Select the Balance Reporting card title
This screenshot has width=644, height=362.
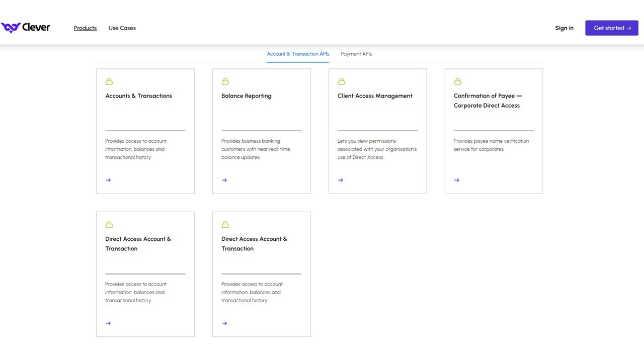coord(247,96)
